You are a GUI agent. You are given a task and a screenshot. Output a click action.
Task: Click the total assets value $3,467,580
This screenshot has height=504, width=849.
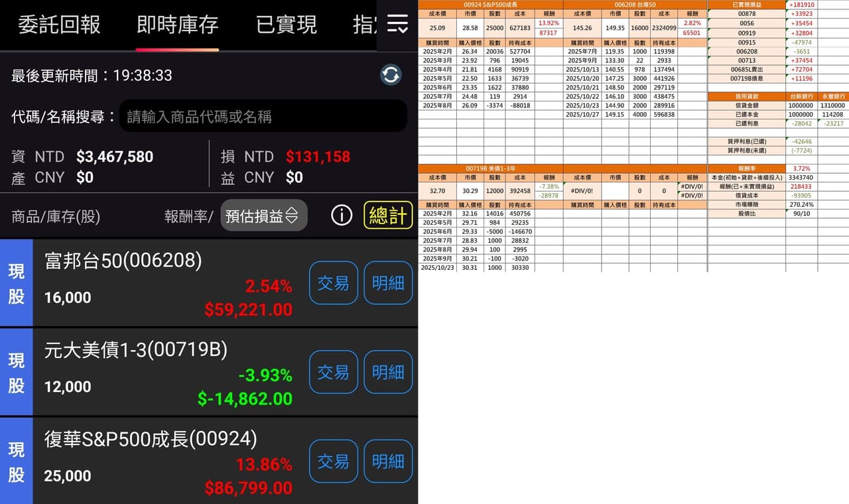click(x=115, y=157)
